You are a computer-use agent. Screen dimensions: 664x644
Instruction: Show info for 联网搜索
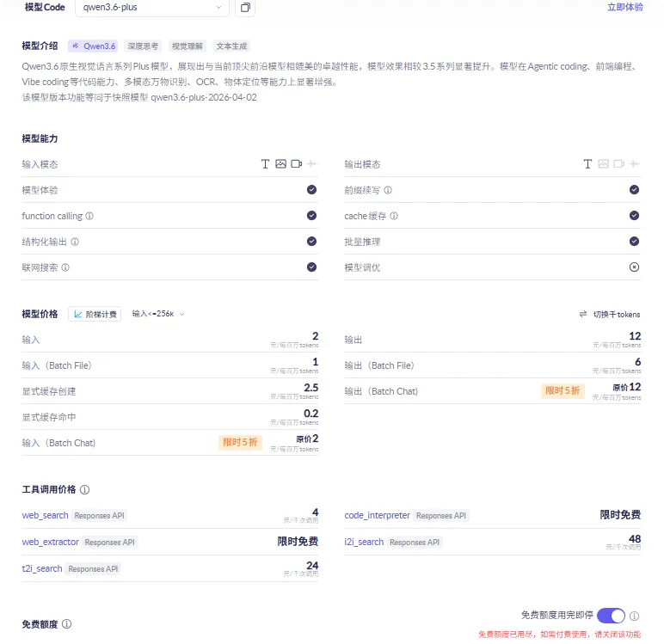coord(65,267)
